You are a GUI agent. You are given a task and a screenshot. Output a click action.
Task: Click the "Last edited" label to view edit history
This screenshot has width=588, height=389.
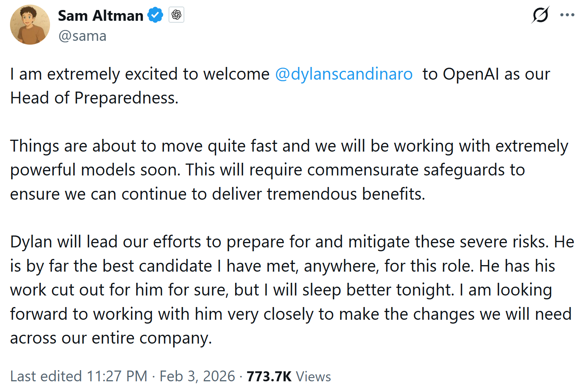(x=46, y=376)
